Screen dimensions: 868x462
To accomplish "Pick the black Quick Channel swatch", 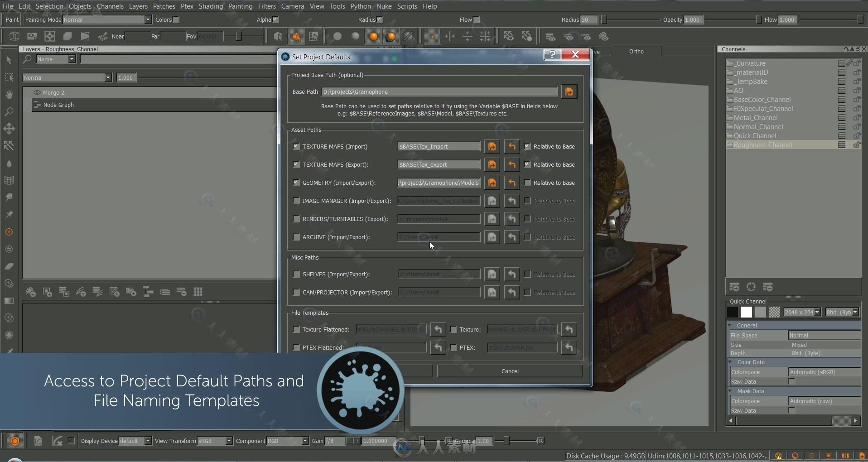I will tap(732, 312).
